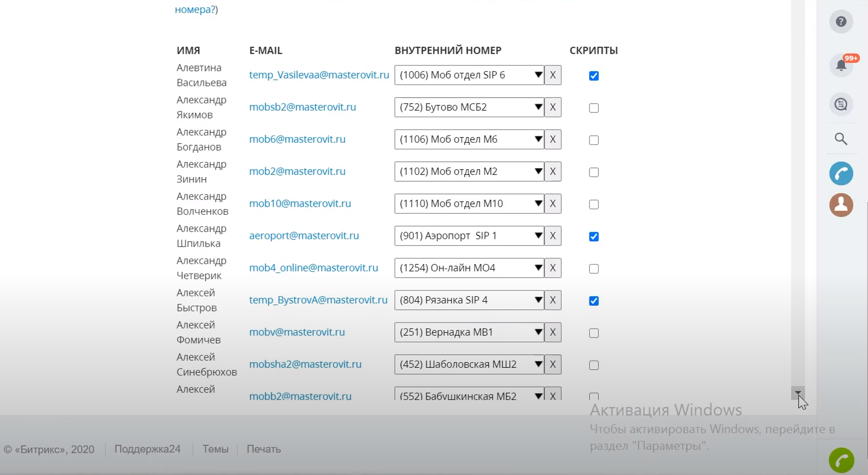Open dropdown (1254) Он-лайн МО4

(x=469, y=268)
